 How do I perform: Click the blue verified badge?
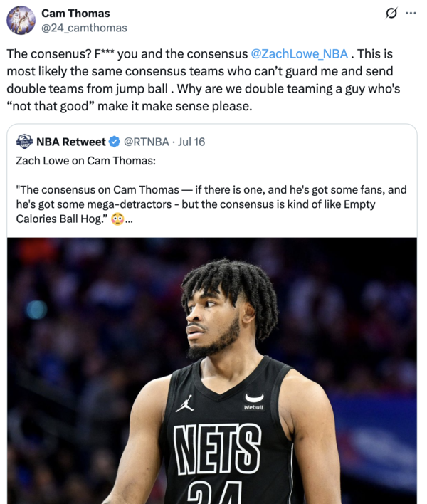(x=114, y=141)
